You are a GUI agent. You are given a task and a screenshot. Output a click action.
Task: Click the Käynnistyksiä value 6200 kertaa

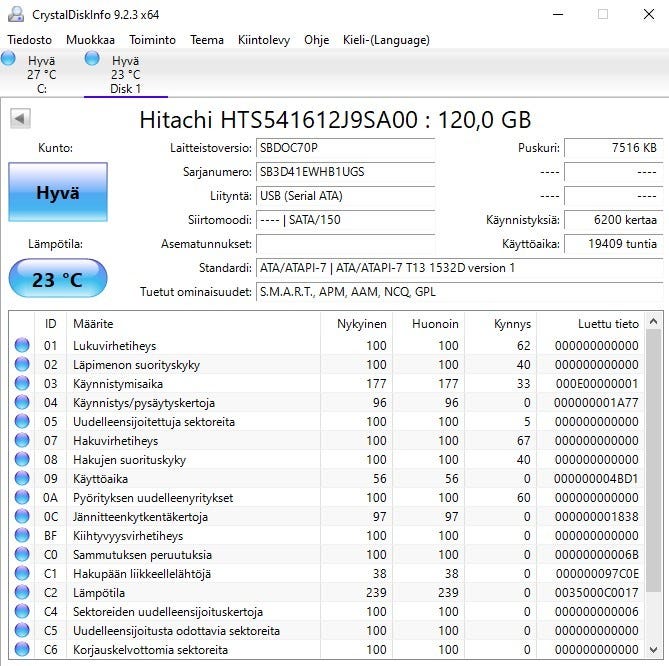614,220
